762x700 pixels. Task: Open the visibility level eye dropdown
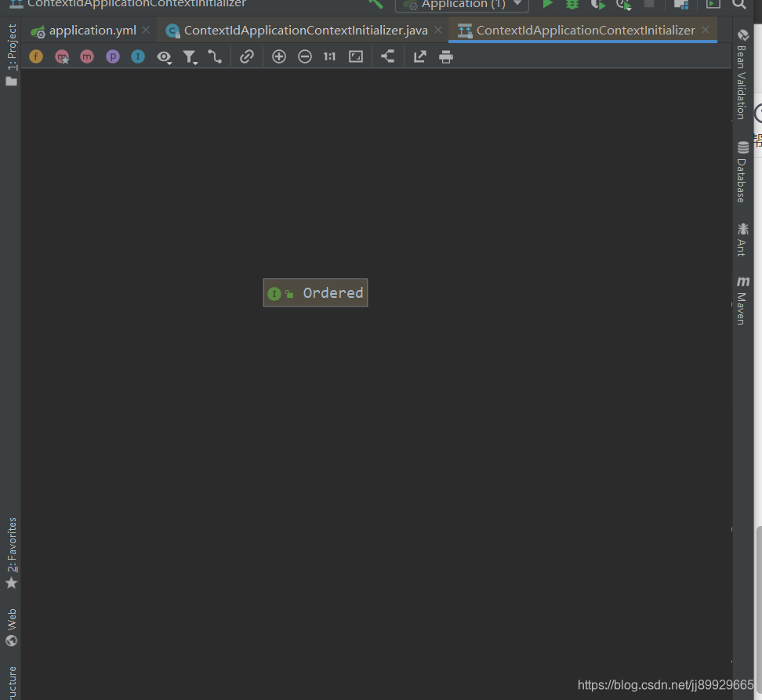click(x=165, y=57)
